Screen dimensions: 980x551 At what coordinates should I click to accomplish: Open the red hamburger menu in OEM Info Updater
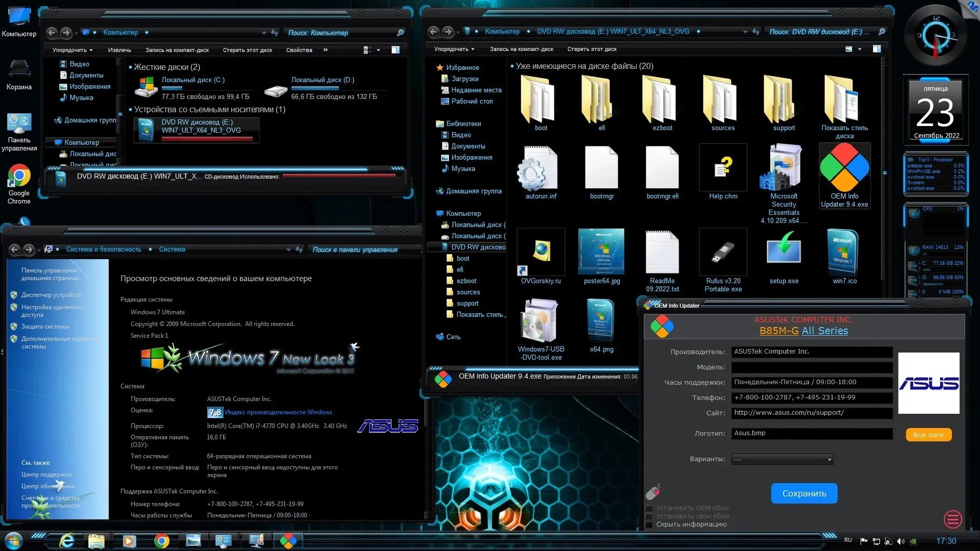(x=952, y=519)
